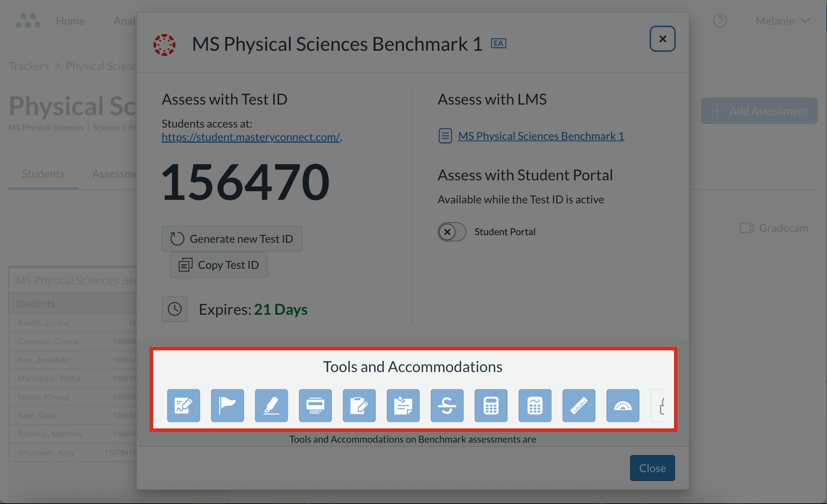This screenshot has width=827, height=504.
Task: Select the notepad with pencil tool icon
Action: (359, 405)
